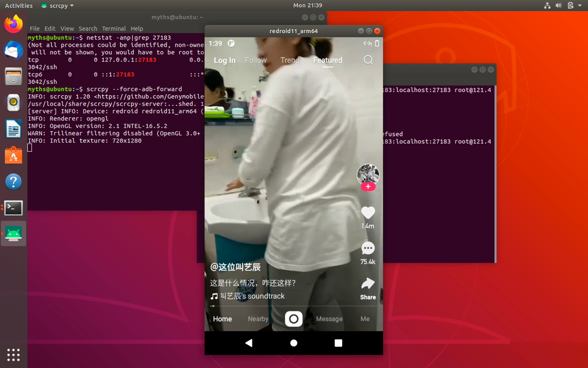The image size is (588, 368).
Task: Maximize the redroid11_arm64 window
Action: click(369, 31)
